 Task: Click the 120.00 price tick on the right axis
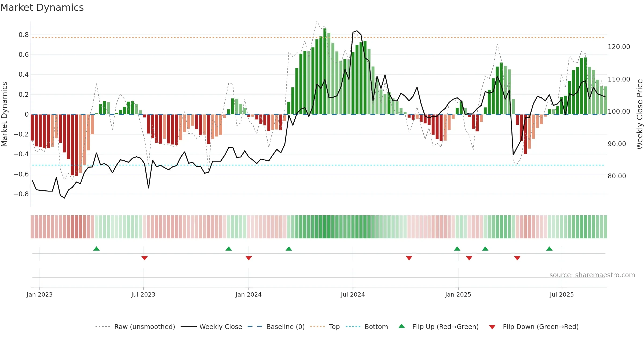point(619,47)
